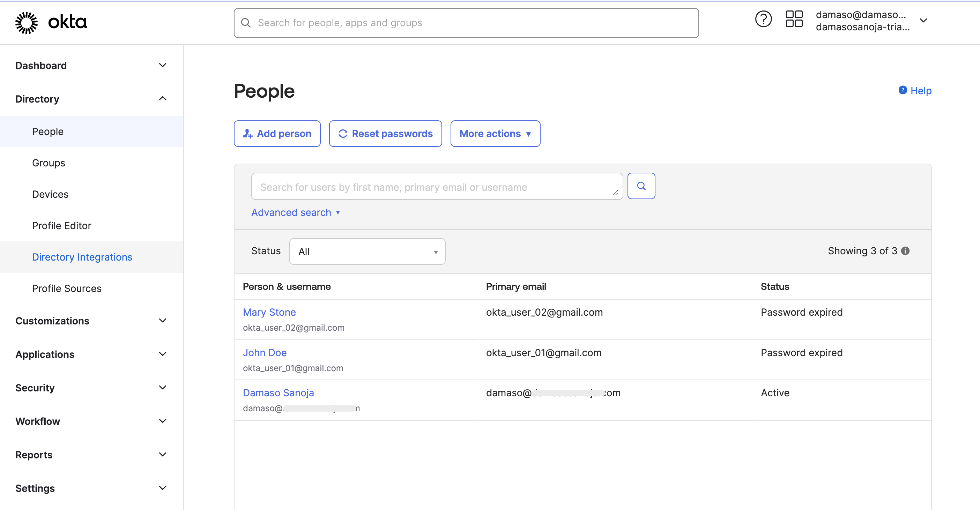980x510 pixels.
Task: Click the blue Help icon link
Action: pyautogui.click(x=903, y=90)
